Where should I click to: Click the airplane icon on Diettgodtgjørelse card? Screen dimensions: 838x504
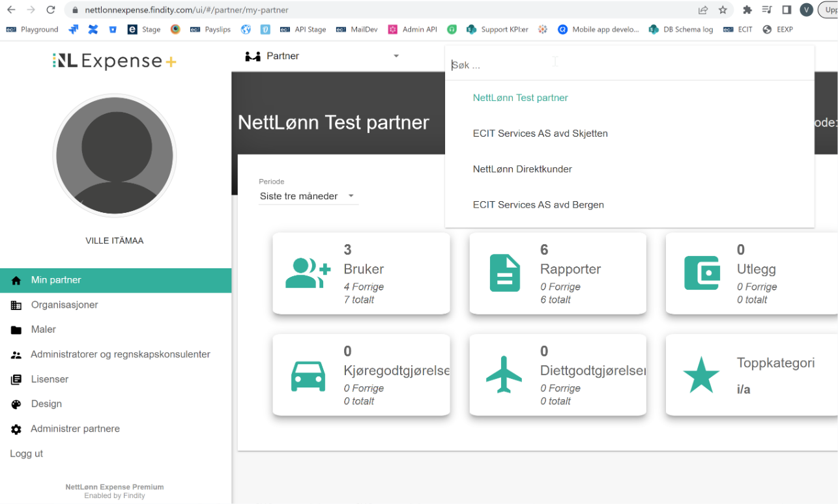click(x=504, y=374)
